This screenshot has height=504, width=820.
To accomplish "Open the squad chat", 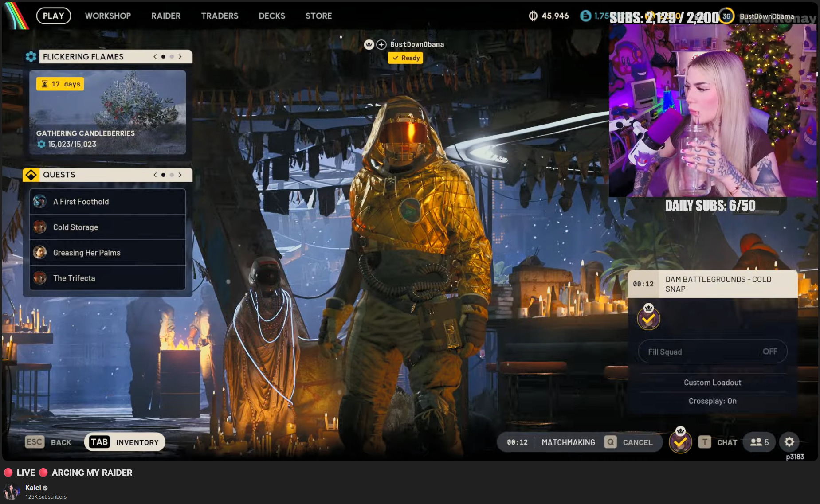I will point(718,442).
